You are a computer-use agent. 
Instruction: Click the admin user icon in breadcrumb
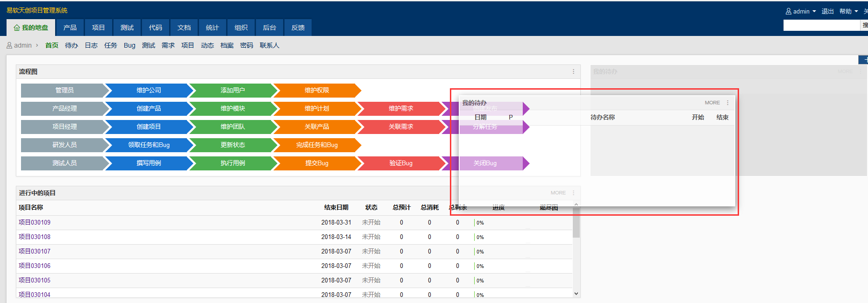9,45
